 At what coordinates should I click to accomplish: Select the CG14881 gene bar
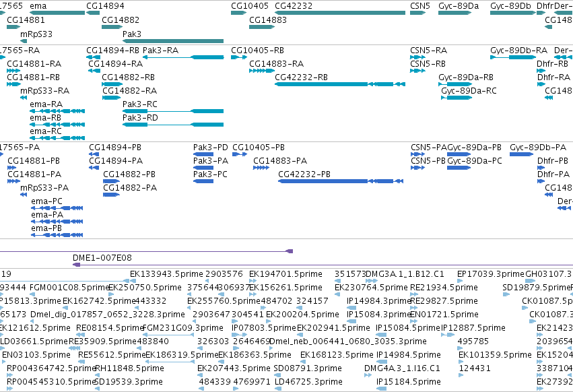coord(13,27)
